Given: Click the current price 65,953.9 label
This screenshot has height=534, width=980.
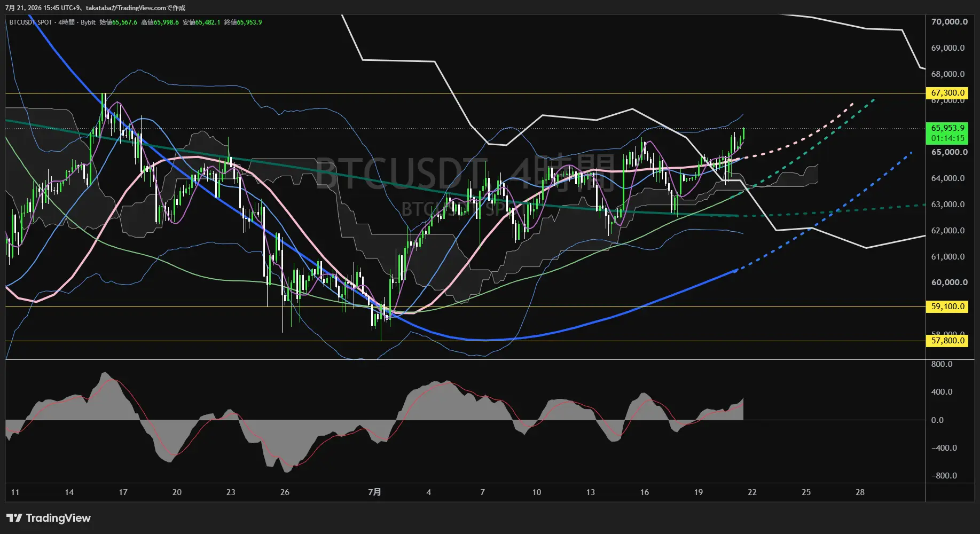Looking at the screenshot, I should pos(947,128).
